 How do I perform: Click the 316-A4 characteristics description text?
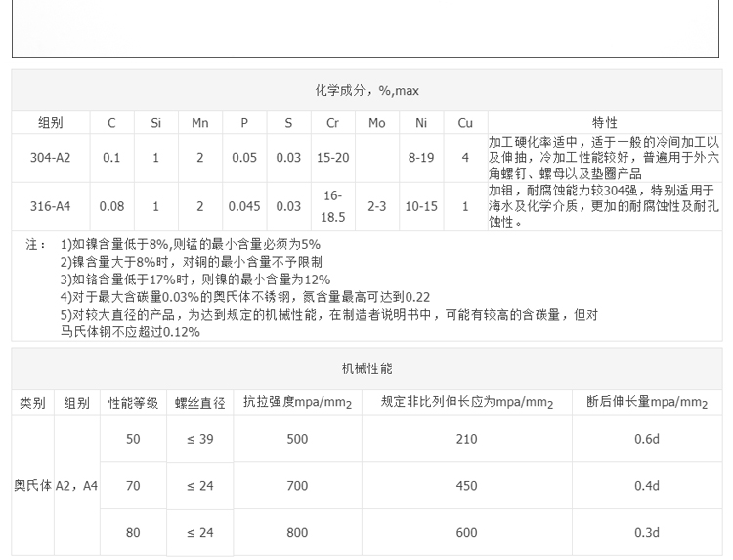(604, 206)
